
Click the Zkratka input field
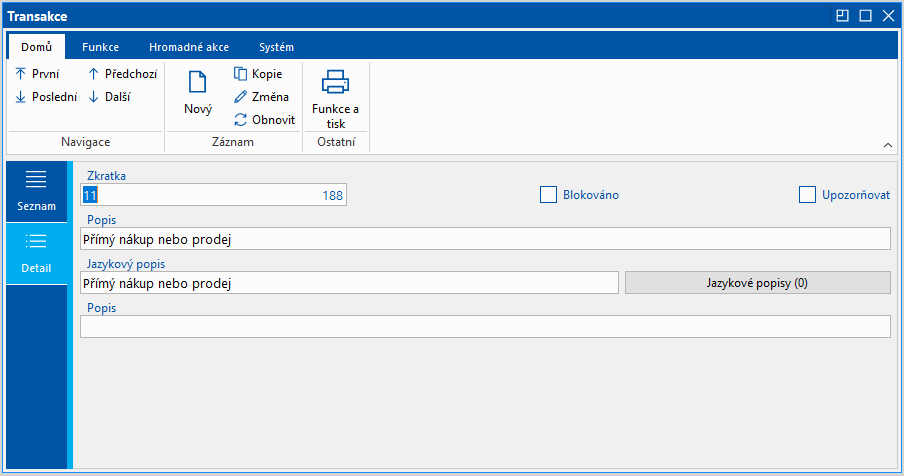(212, 195)
